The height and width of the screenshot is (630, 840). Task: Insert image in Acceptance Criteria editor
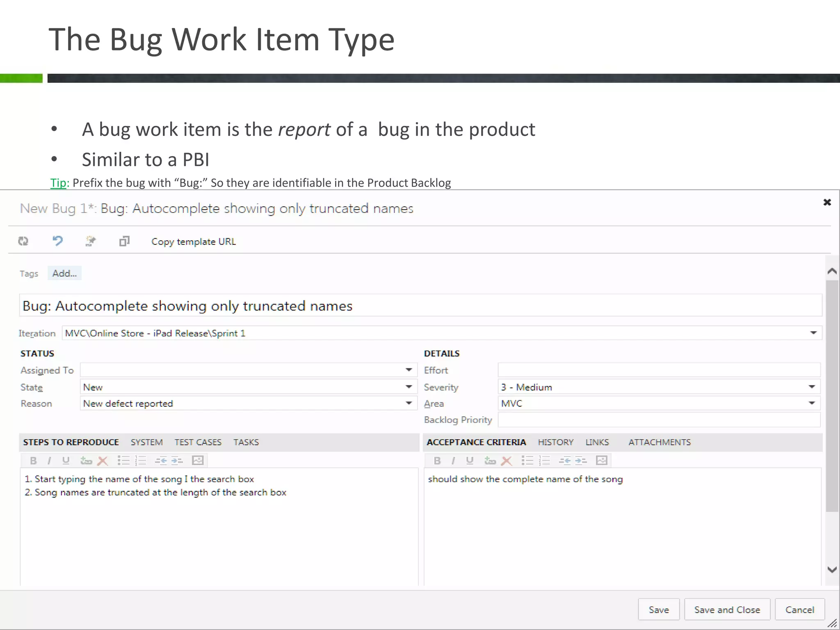pos(602,461)
